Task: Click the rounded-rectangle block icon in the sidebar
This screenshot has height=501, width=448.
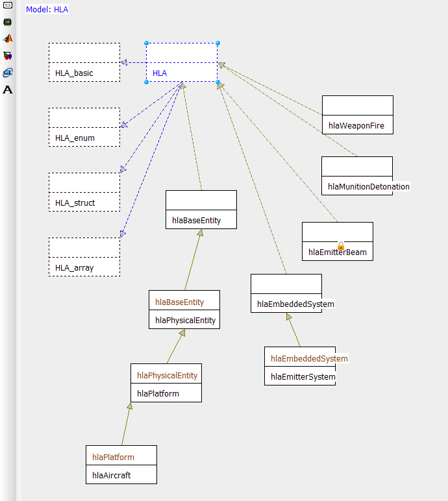Action: click(8, 5)
